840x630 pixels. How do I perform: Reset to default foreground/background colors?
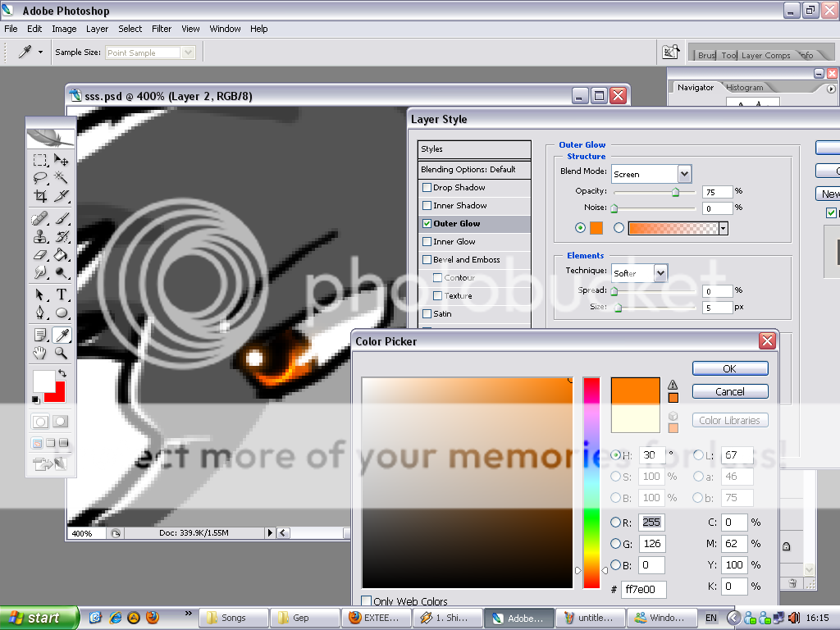[x=35, y=399]
